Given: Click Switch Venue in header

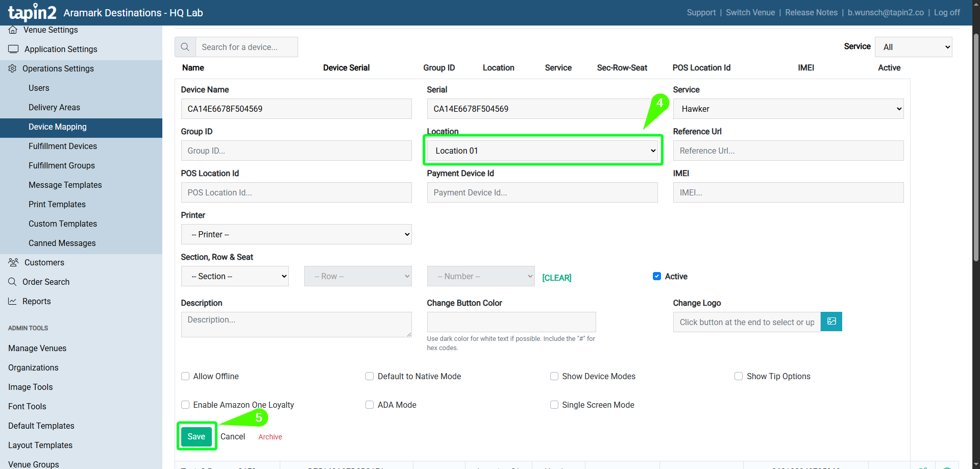Looking at the screenshot, I should [x=750, y=12].
